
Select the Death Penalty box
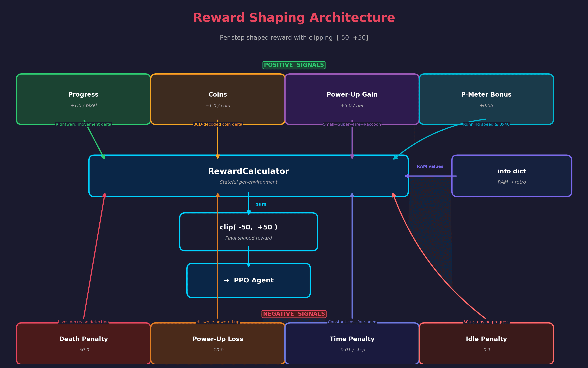[x=83, y=343]
